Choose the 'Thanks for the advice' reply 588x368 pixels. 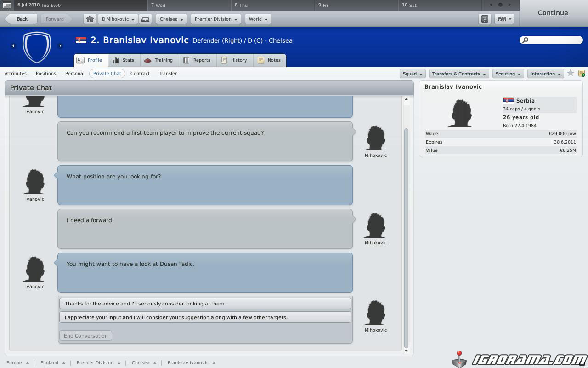pyautogui.click(x=205, y=304)
